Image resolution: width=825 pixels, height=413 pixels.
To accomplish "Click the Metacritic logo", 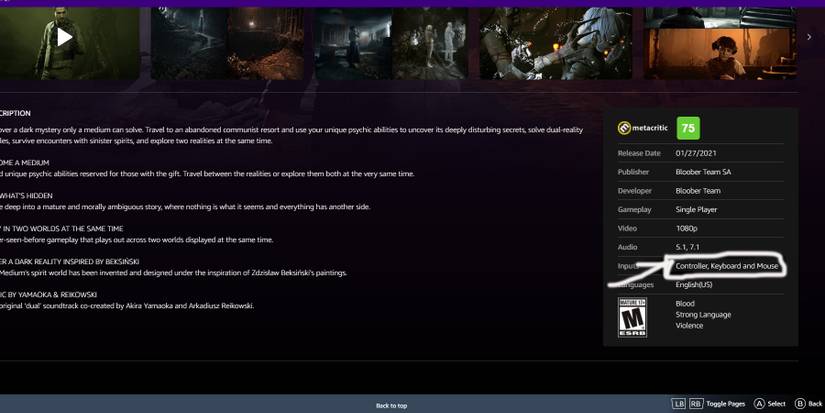I will click(x=644, y=128).
